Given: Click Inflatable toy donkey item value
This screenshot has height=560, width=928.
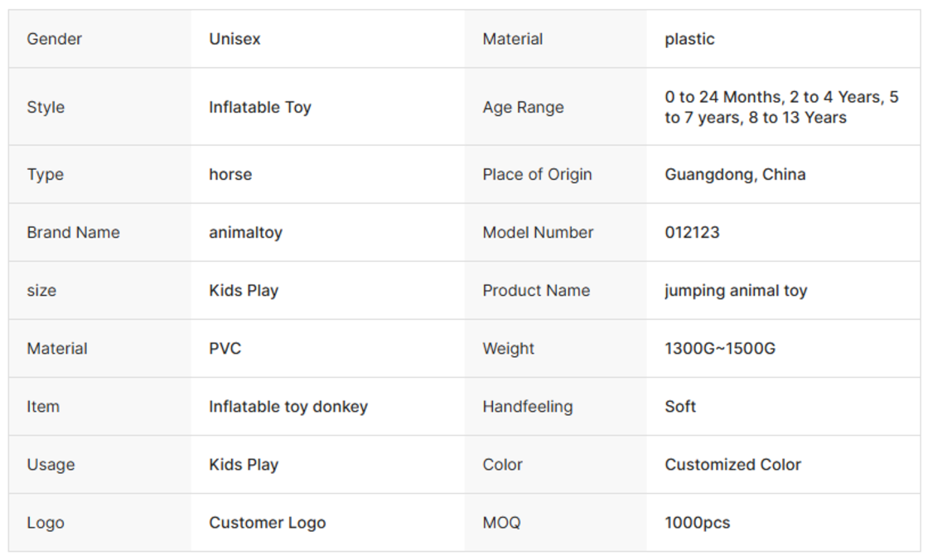Looking at the screenshot, I should click(x=288, y=407).
